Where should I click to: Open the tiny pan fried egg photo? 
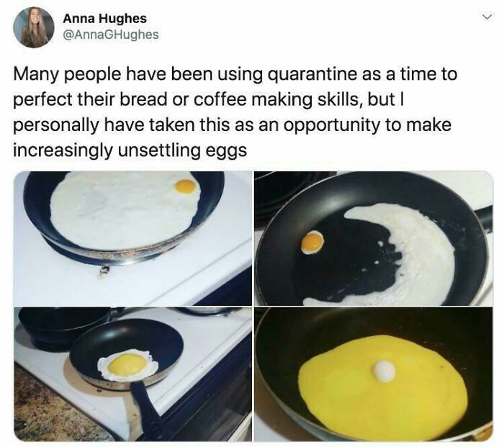pyautogui.click(x=132, y=374)
